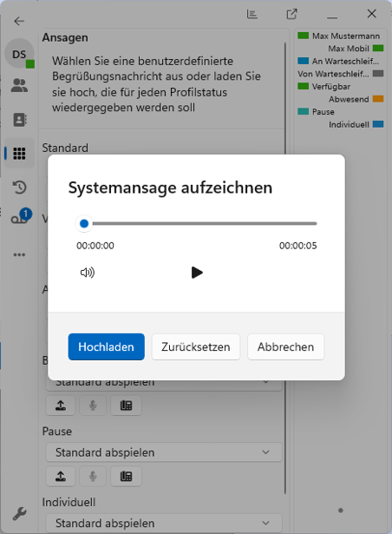This screenshot has height=534, width=392.
Task: Cancel the dialog with Abbrechen
Action: (285, 346)
